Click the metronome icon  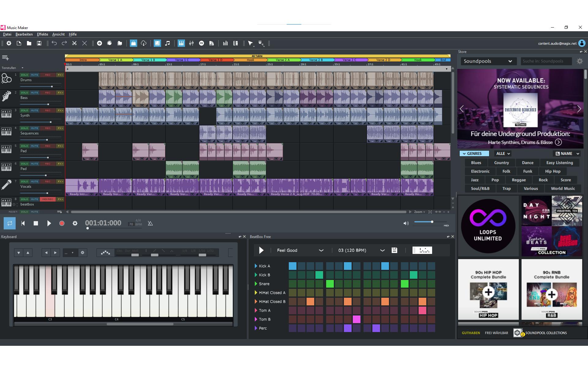[x=150, y=224]
